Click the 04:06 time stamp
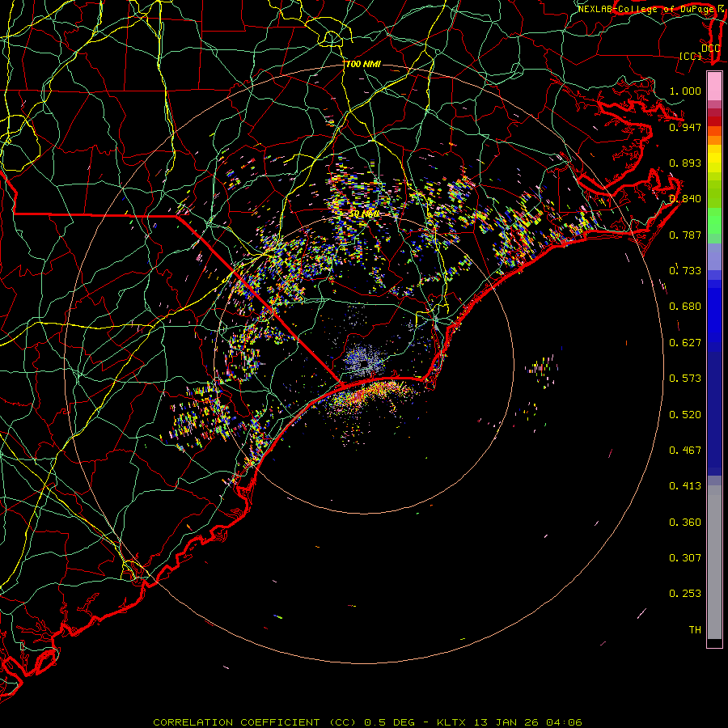The width and height of the screenshot is (728, 728). click(x=564, y=722)
